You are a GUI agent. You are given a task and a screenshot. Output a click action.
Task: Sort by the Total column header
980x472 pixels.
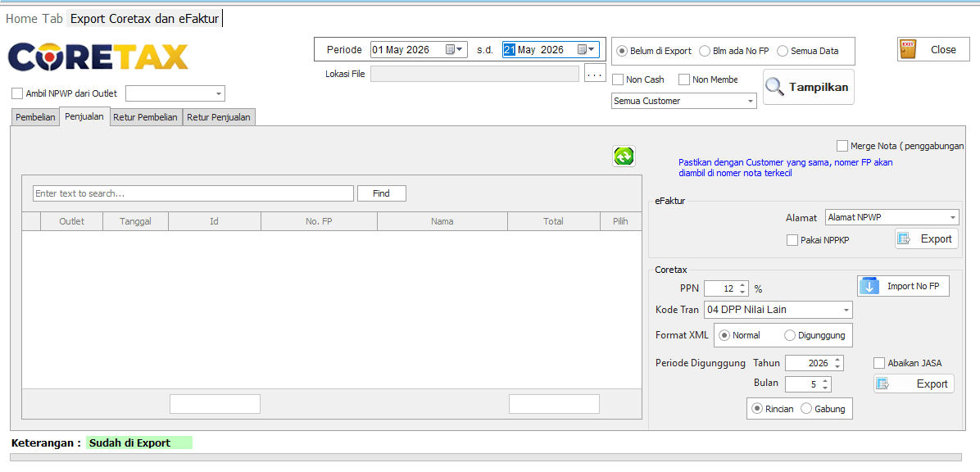[554, 221]
